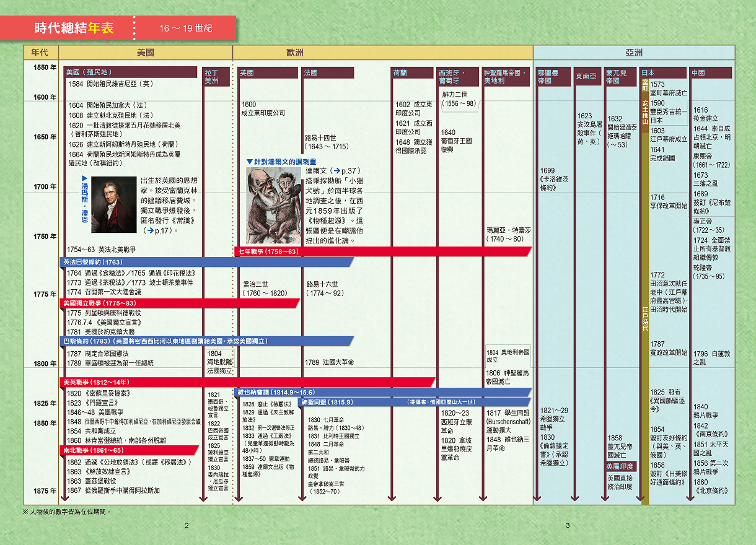Image resolution: width=756 pixels, height=545 pixels.
Task: Open the "p.17" page reference for 《常識》
Action: pyautogui.click(x=160, y=230)
